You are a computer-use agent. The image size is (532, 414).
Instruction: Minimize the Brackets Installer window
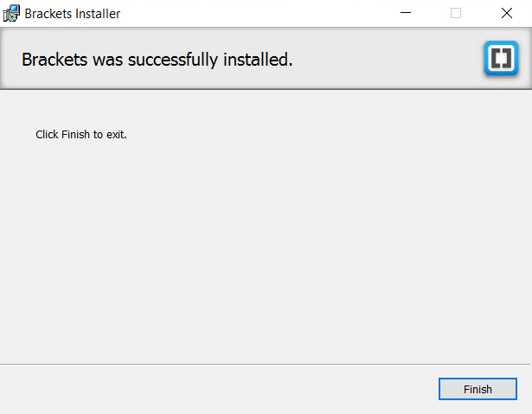(406, 13)
